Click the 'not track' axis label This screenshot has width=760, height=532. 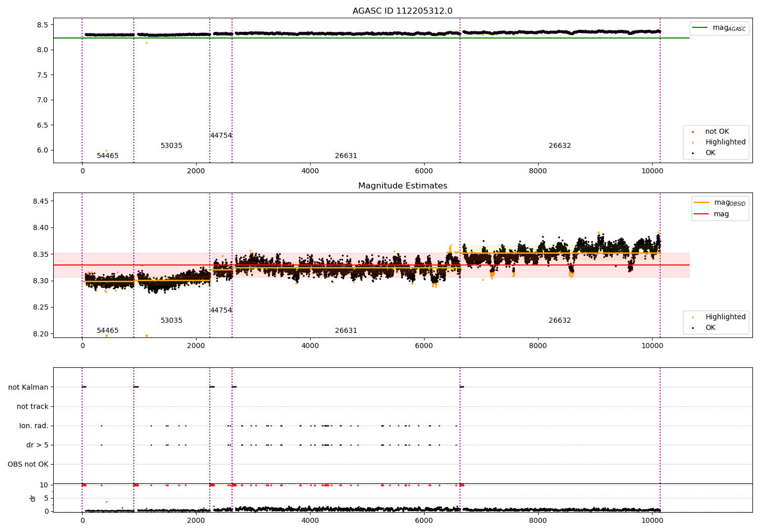click(32, 407)
